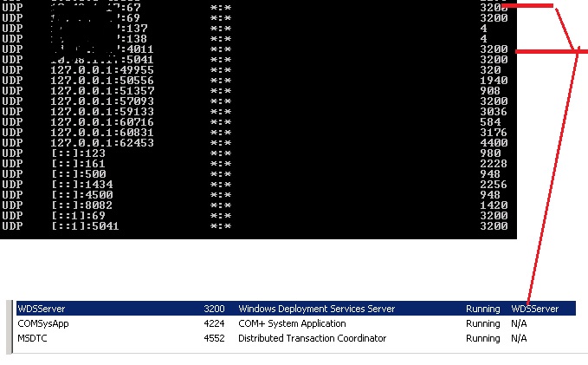
Task: Click the Running status of MSDTC
Action: 482,338
